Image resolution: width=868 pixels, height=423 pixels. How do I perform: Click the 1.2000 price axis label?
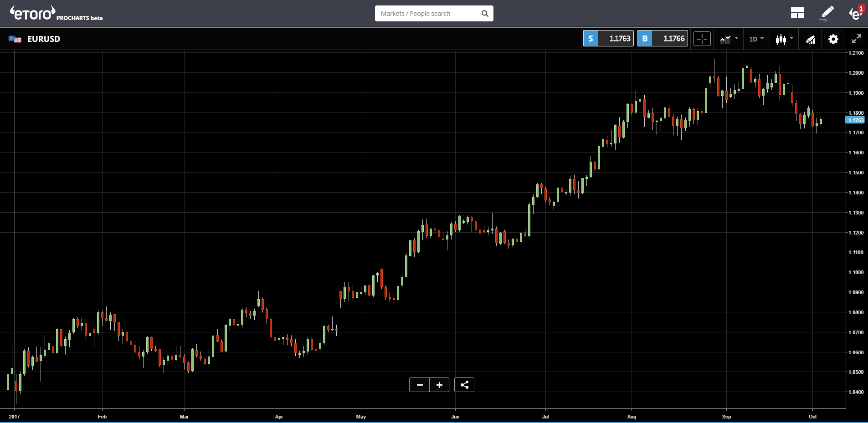(856, 73)
